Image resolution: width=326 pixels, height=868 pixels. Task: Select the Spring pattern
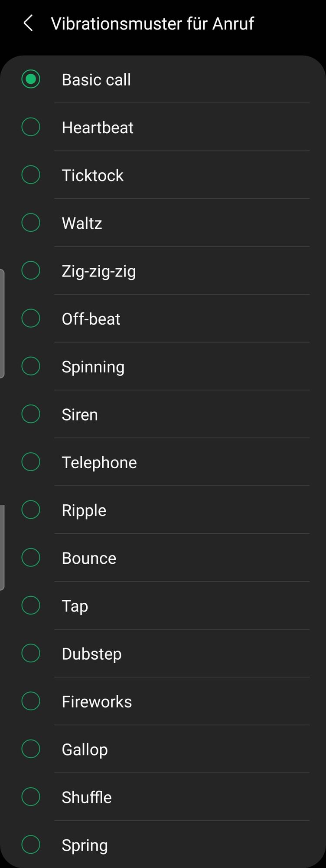click(x=31, y=845)
